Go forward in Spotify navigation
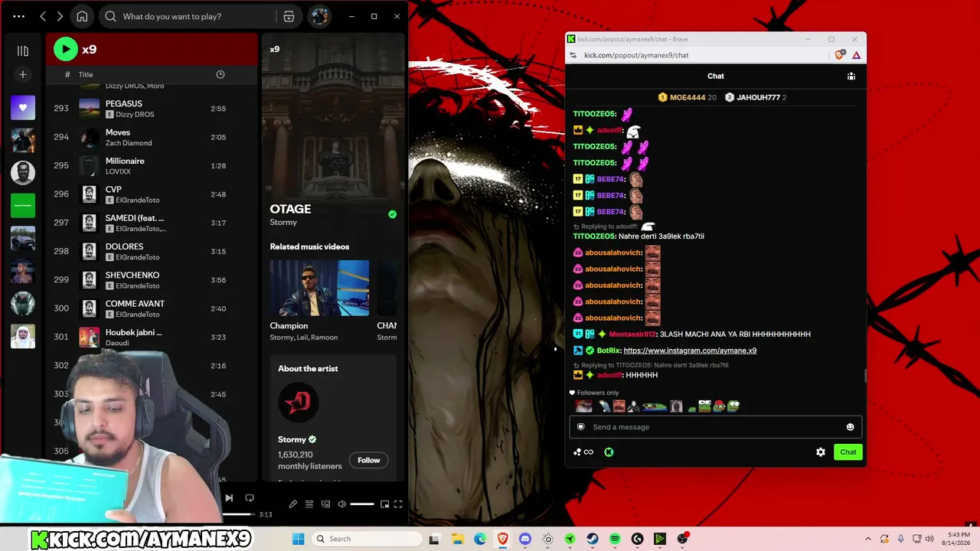Viewport: 980px width, 551px height. tap(60, 16)
